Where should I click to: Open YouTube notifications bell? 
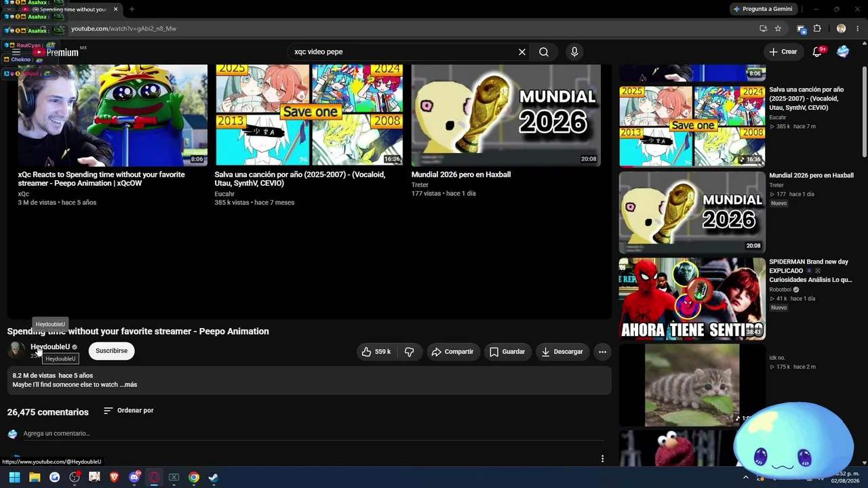[x=817, y=52]
